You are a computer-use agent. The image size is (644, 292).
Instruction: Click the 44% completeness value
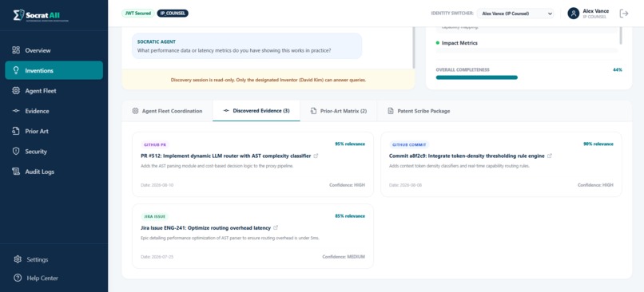click(x=618, y=69)
